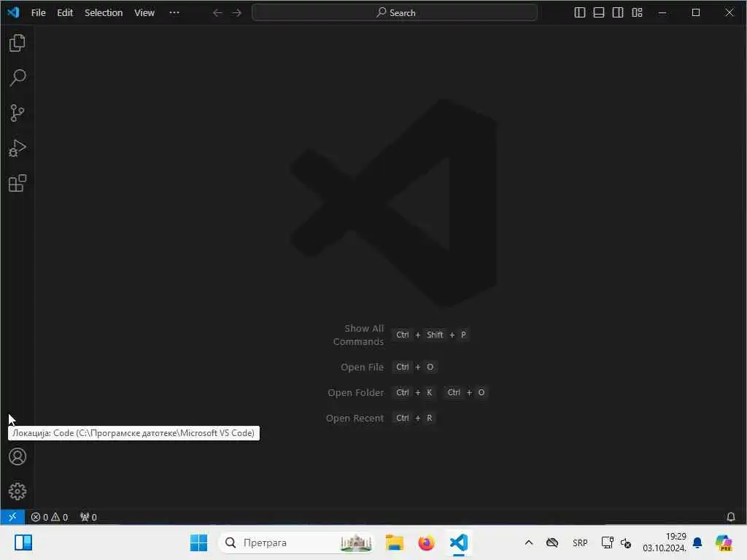Image resolution: width=747 pixels, height=560 pixels.
Task: Show errors and warnings in status bar
Action: click(50, 517)
